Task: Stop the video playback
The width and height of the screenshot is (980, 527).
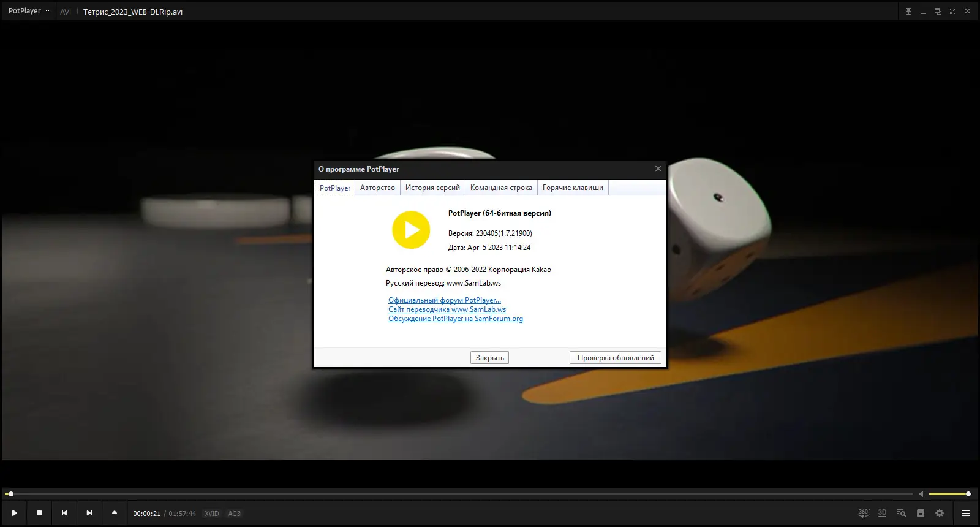Action: [x=39, y=513]
